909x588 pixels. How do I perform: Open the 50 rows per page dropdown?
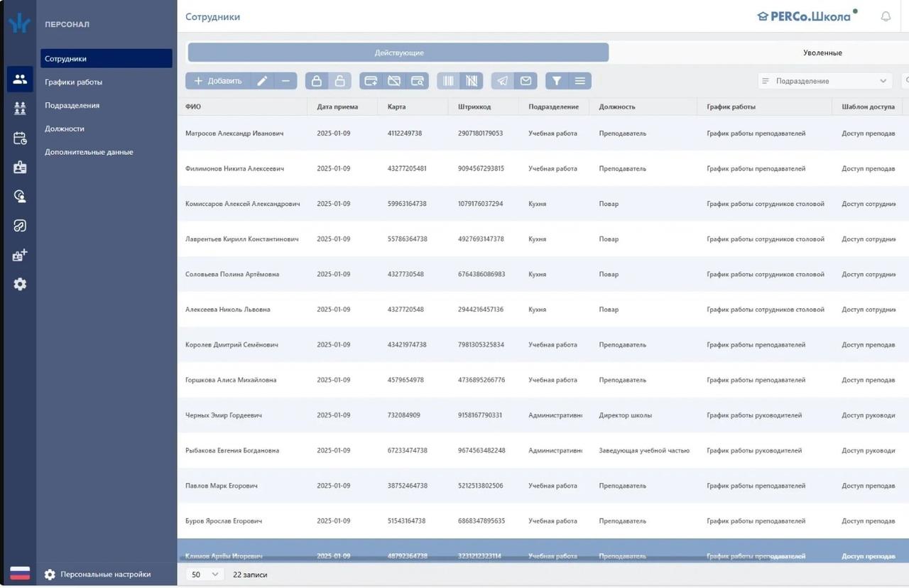tap(205, 575)
